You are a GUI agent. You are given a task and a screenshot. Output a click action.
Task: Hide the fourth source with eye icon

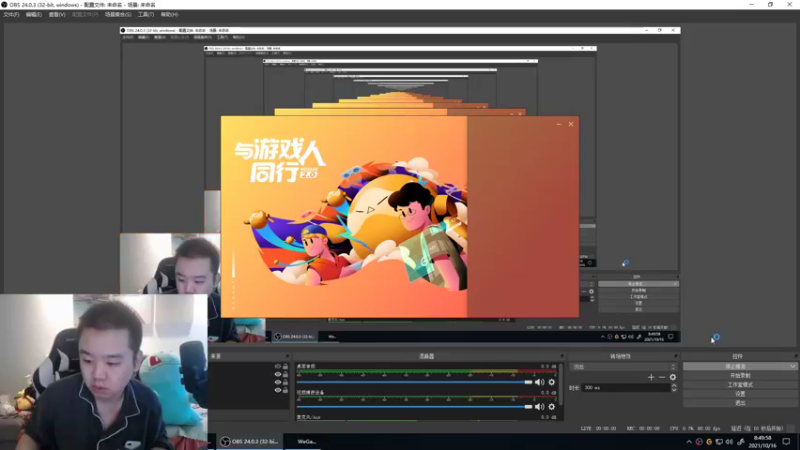pos(278,390)
